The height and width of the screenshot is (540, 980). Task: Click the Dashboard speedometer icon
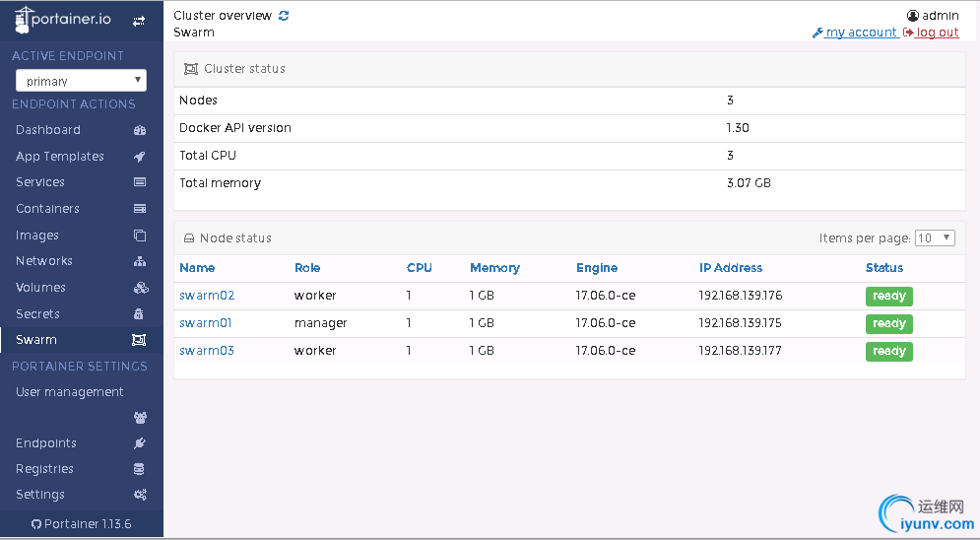[140, 130]
